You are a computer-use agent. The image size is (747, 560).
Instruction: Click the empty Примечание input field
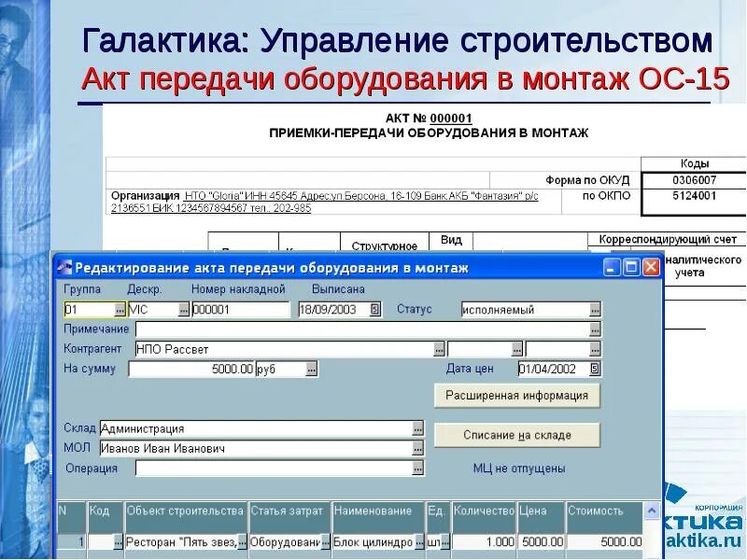pyautogui.click(x=362, y=329)
